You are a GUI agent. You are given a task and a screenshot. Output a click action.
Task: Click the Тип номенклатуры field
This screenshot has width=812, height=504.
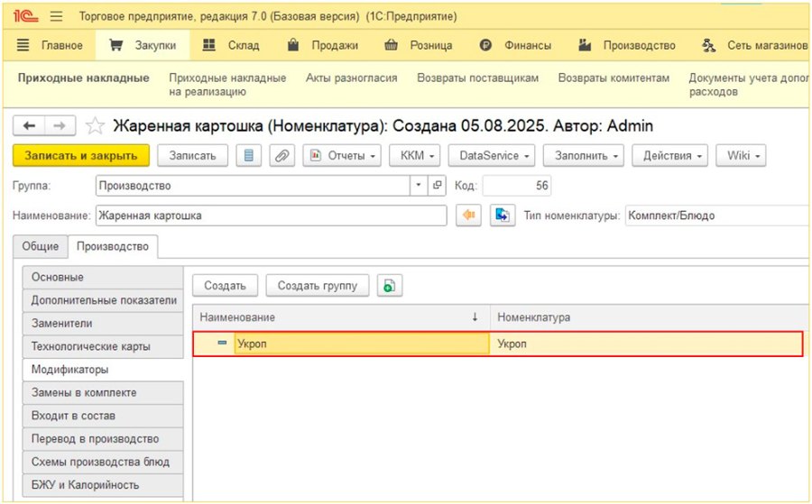point(717,215)
